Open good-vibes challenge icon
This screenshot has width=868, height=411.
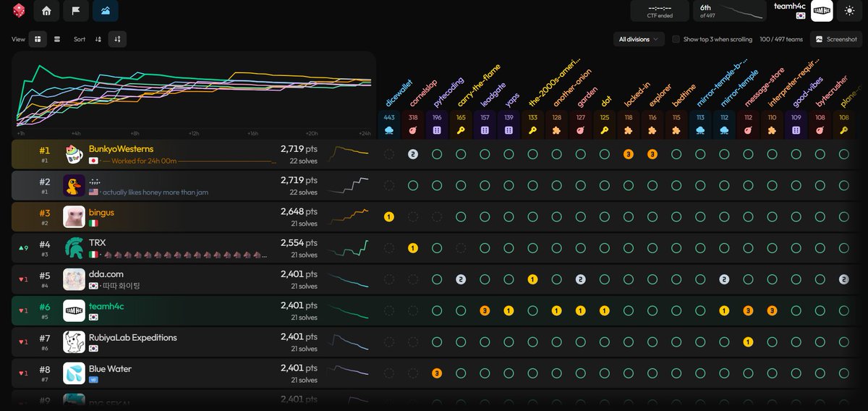click(x=796, y=130)
